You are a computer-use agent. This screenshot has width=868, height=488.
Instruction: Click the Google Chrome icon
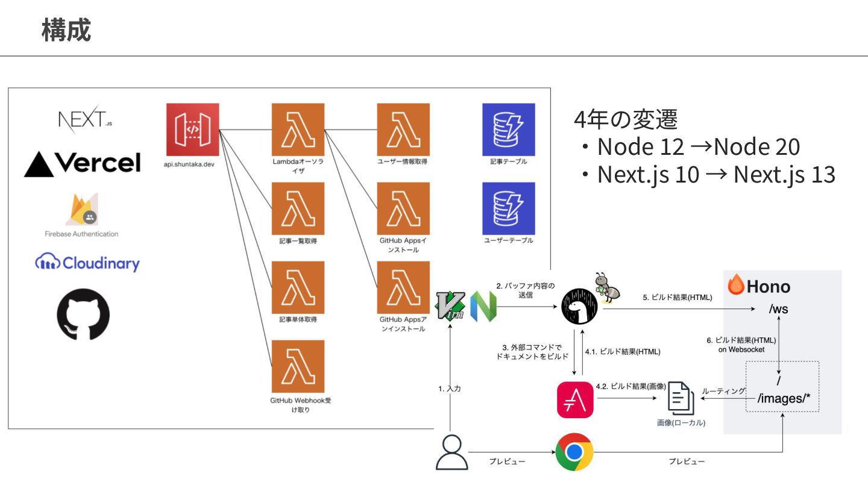(x=574, y=452)
